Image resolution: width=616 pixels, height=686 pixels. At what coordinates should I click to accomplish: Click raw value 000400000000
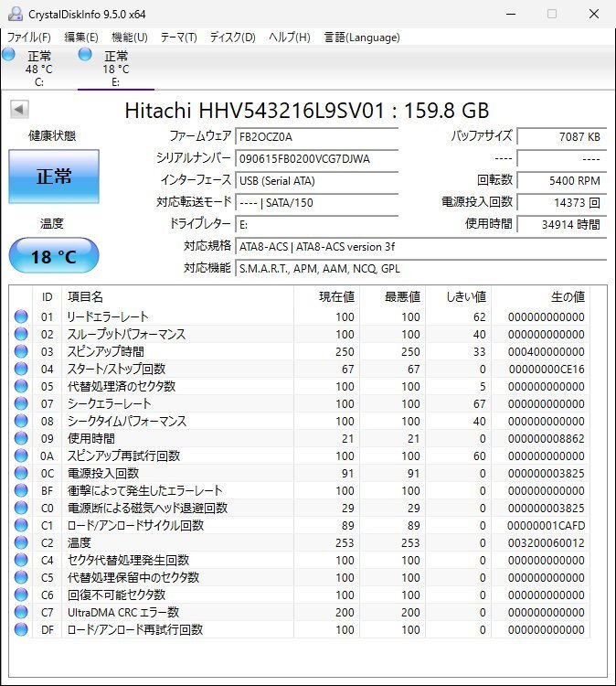coord(547,352)
